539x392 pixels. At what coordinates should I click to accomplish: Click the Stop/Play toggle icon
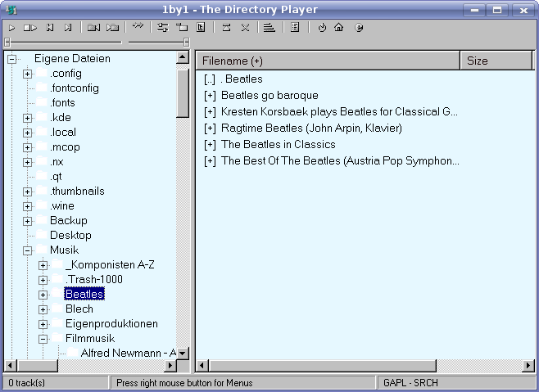[x=30, y=28]
